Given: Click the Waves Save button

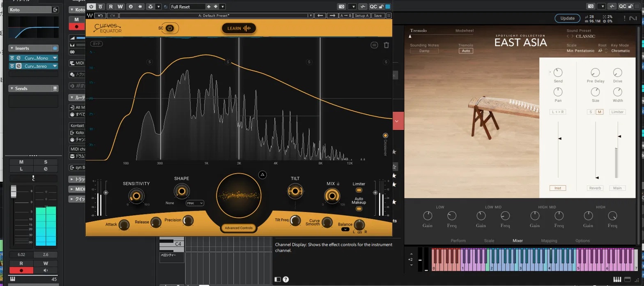Looking at the screenshot, I should tap(378, 16).
